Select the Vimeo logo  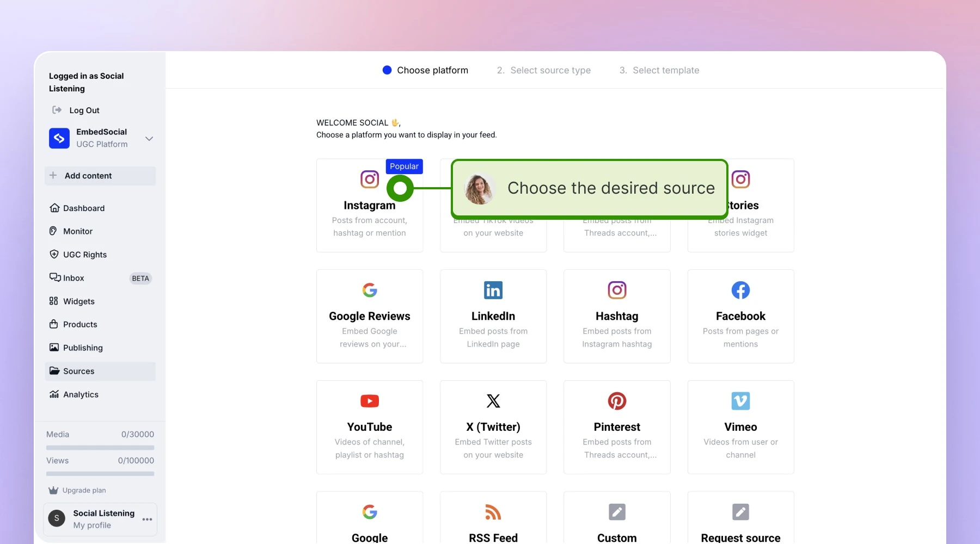[740, 401]
